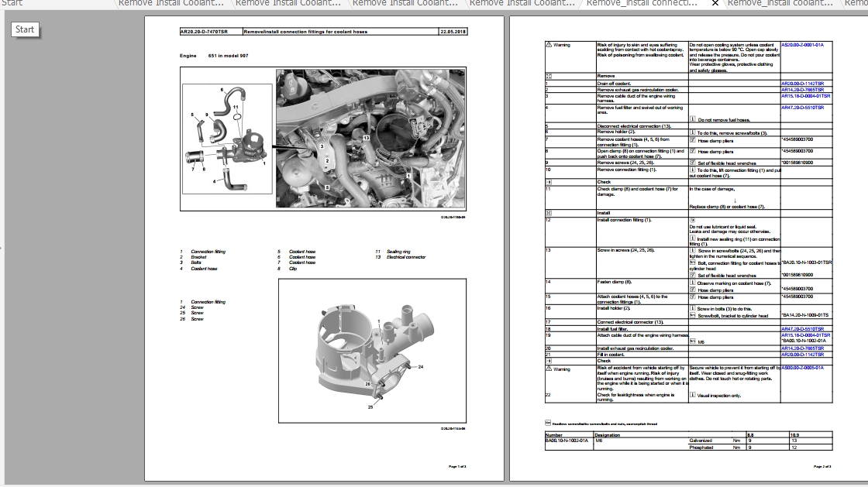Click 'Page 1 of 3' footer
868x487 pixels.
click(457, 467)
